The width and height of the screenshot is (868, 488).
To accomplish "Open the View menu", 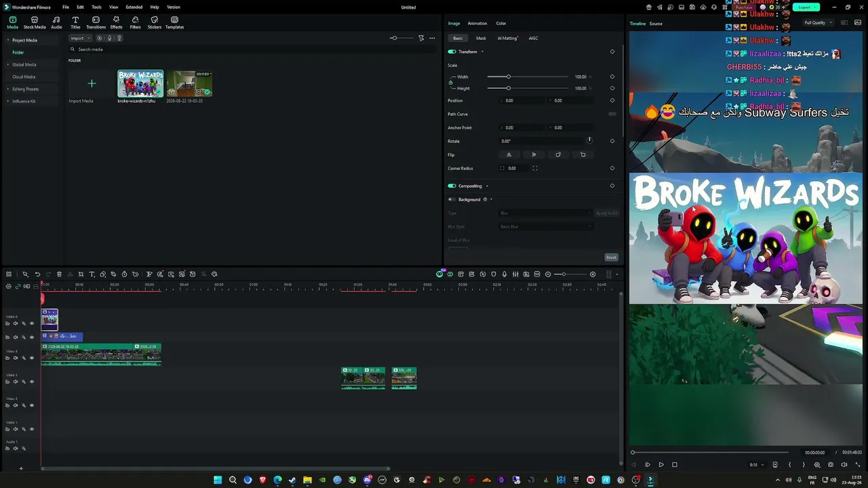I will 114,7.
